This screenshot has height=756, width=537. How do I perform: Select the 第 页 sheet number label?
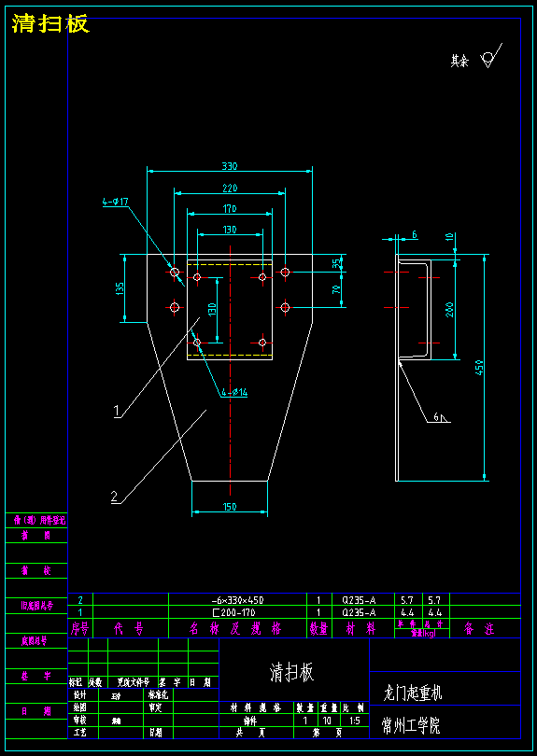click(x=327, y=733)
